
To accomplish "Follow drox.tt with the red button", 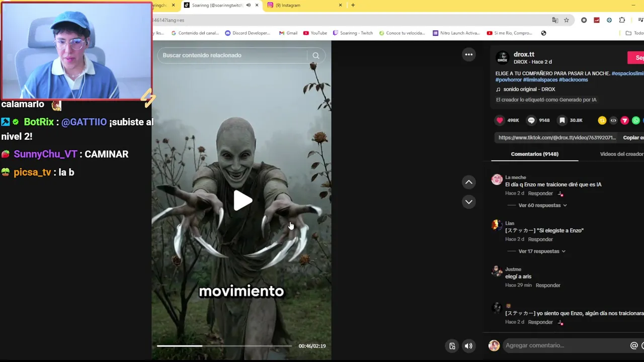I will [x=635, y=58].
